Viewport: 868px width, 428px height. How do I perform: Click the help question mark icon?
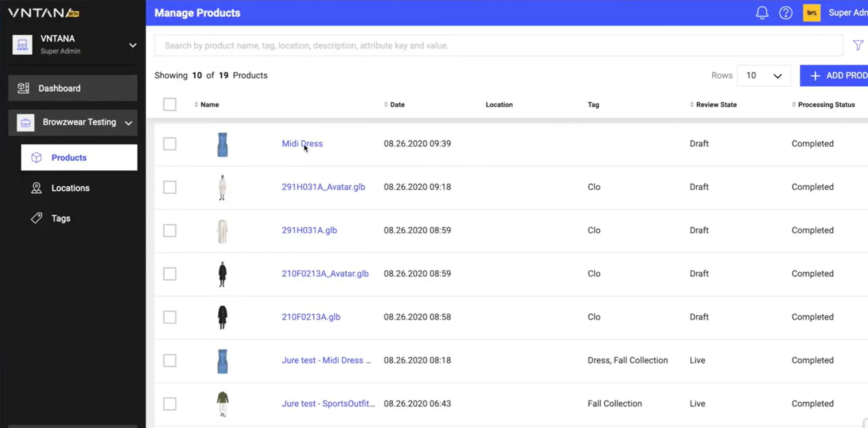(x=786, y=13)
